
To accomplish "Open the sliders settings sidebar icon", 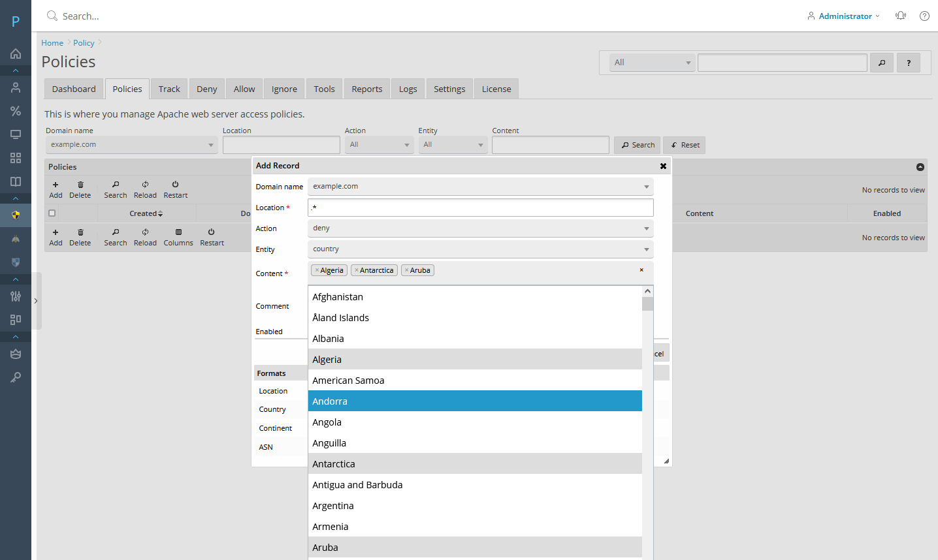I will (x=16, y=296).
